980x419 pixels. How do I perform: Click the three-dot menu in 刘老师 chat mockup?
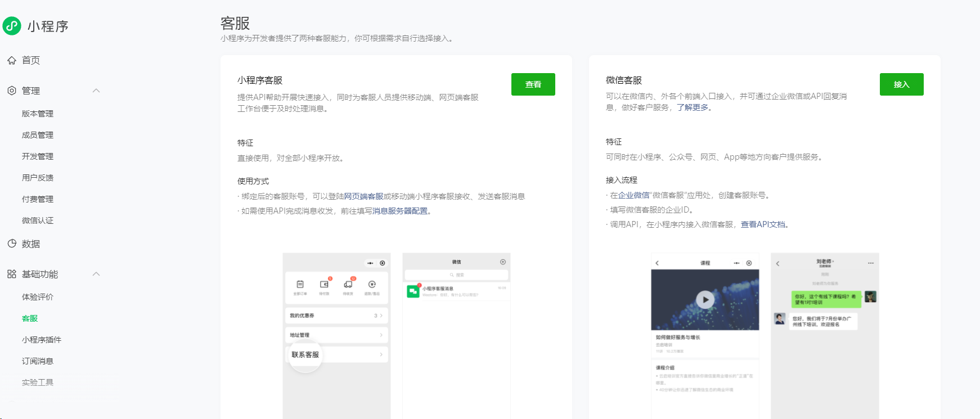[871, 263]
